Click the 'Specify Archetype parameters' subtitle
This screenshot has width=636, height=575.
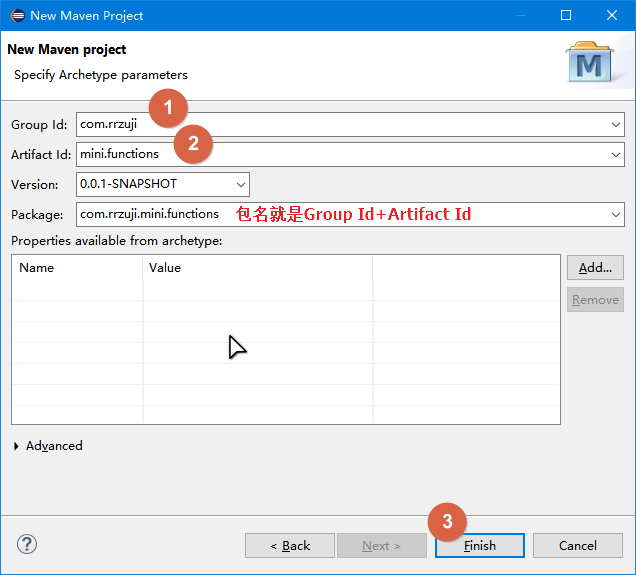(x=101, y=75)
